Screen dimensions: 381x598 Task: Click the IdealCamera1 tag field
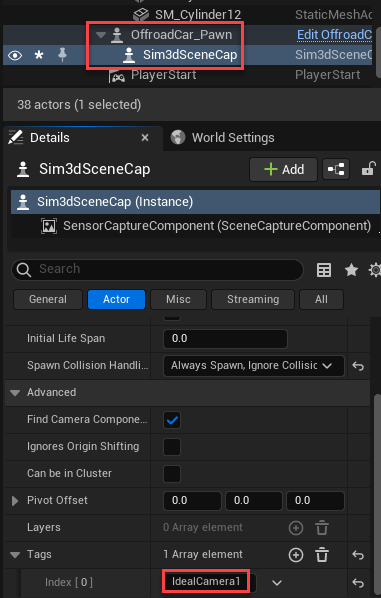click(x=210, y=582)
